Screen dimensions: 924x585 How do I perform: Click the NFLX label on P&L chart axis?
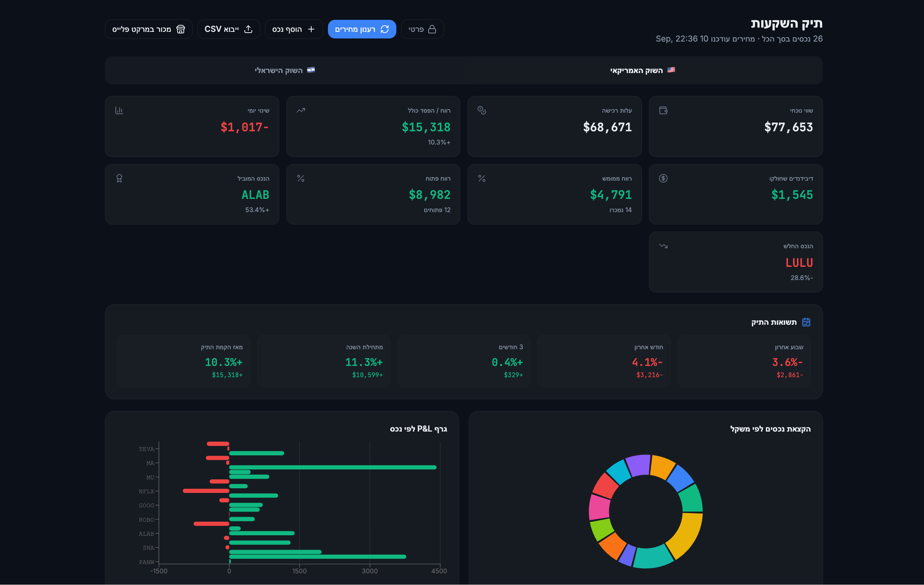(x=146, y=491)
